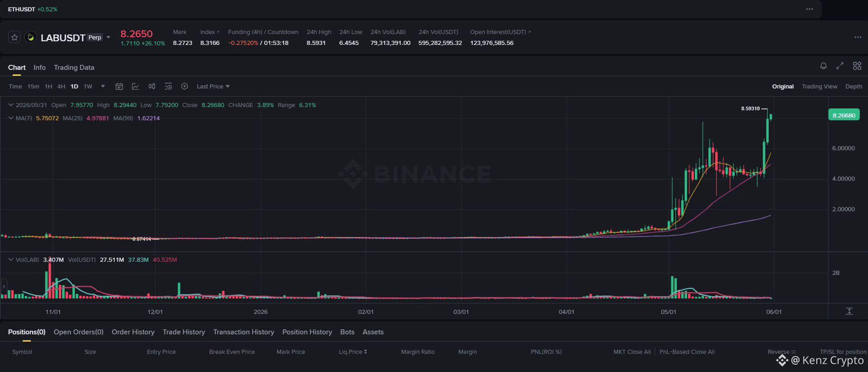Image resolution: width=868 pixels, height=372 pixels.
Task: Expand the chart to fullscreen
Action: tap(840, 66)
